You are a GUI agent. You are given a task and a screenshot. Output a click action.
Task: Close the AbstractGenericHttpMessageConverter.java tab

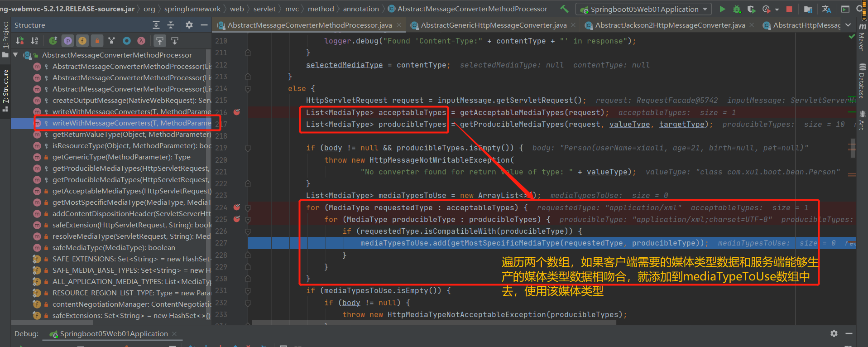pyautogui.click(x=573, y=25)
